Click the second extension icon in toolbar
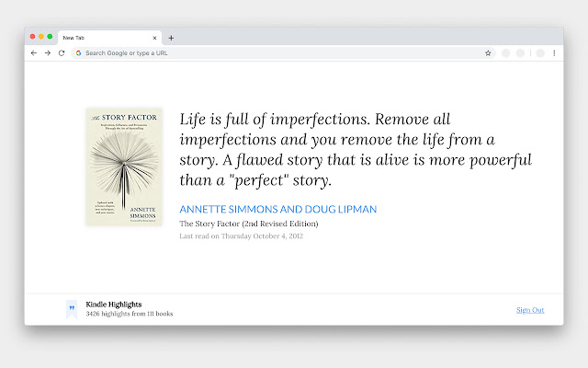 [x=520, y=53]
